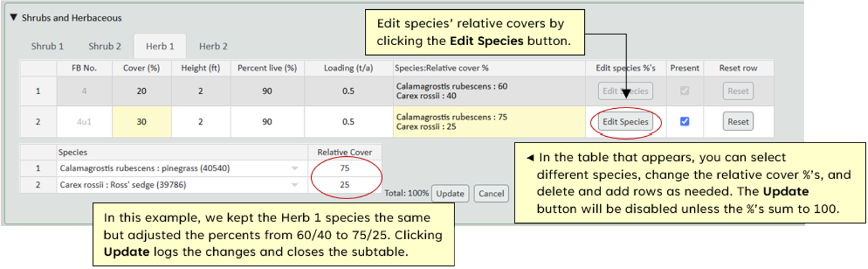Image resolution: width=868 pixels, height=269 pixels.
Task: Click the Cover (%) cell showing 30
Action: tap(141, 122)
